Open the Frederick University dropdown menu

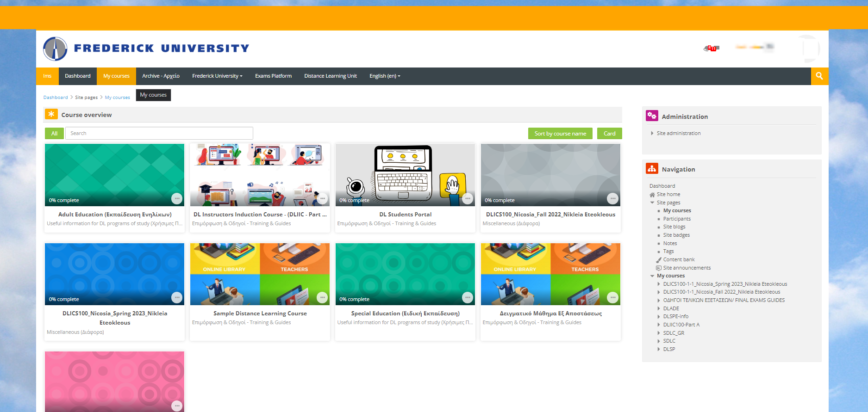point(217,76)
